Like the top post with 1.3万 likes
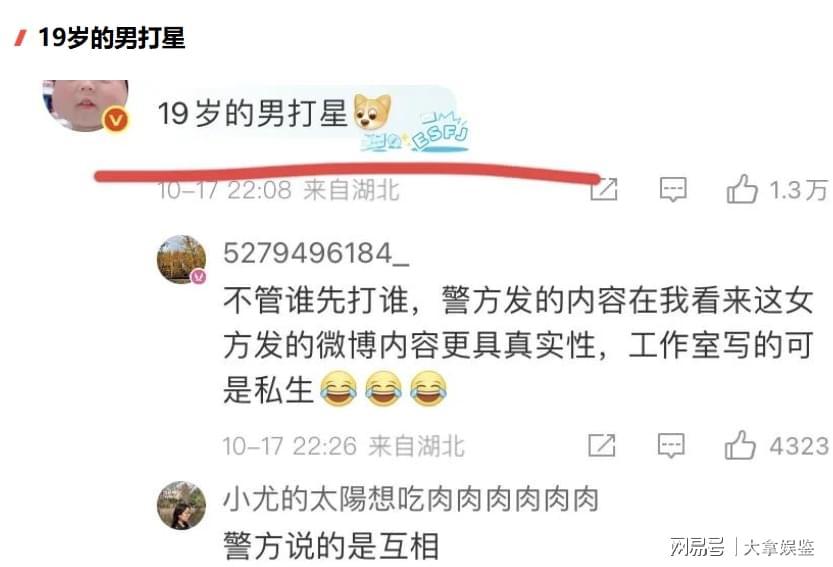 (742, 189)
